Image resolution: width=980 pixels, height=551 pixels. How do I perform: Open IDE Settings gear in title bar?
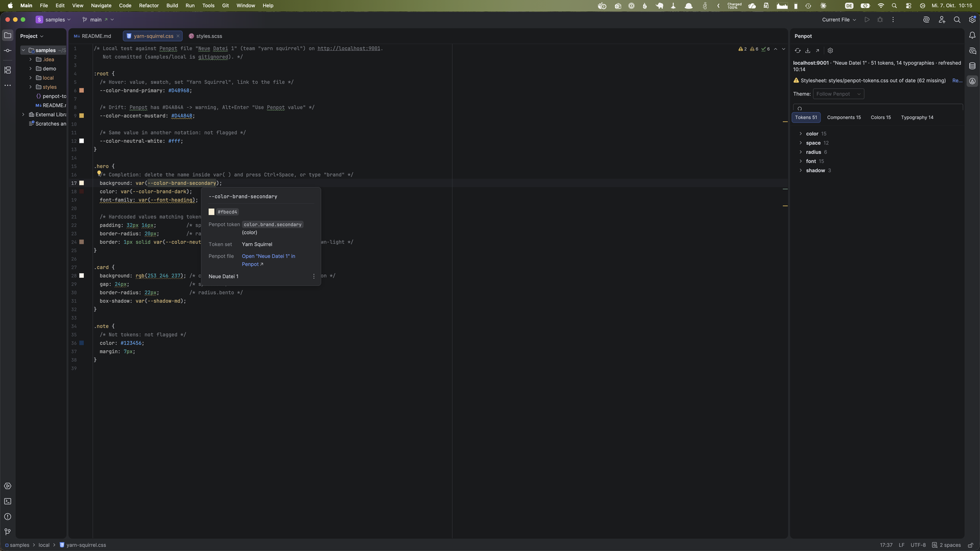(972, 20)
